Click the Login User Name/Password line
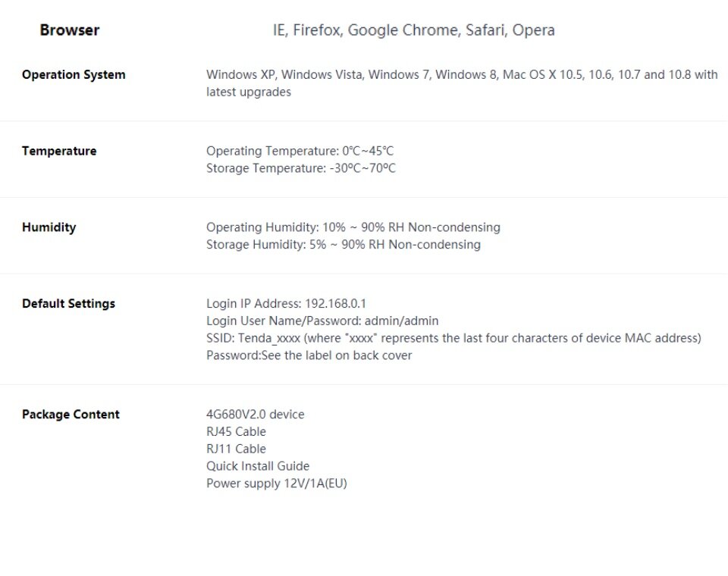The height and width of the screenshot is (576, 728). coord(322,321)
